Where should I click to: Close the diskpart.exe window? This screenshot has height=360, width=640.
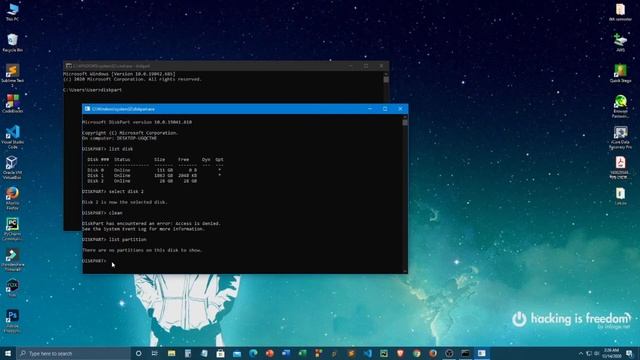(400, 109)
